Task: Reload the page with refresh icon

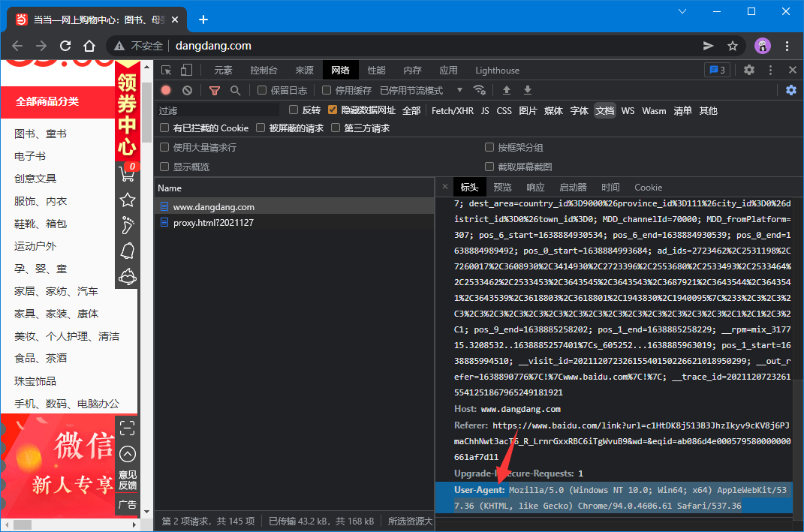Action: pyautogui.click(x=65, y=46)
